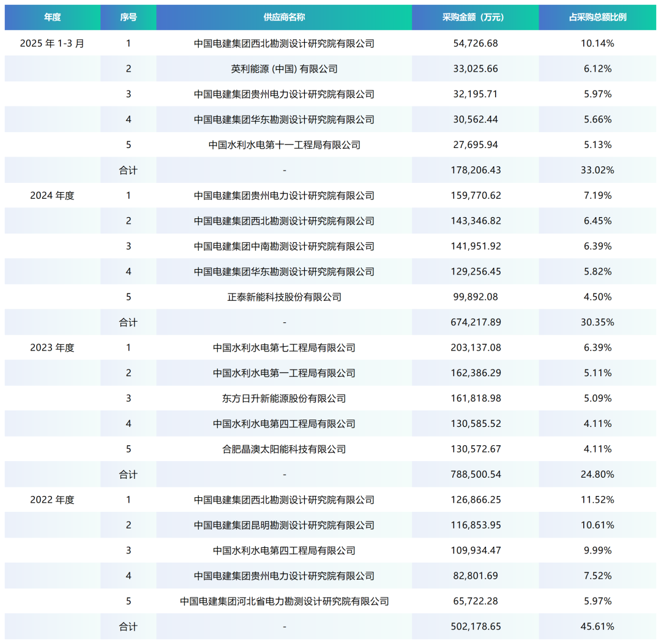Select amount value 126,866.25
The height and width of the screenshot is (644, 661).
pyautogui.click(x=476, y=500)
